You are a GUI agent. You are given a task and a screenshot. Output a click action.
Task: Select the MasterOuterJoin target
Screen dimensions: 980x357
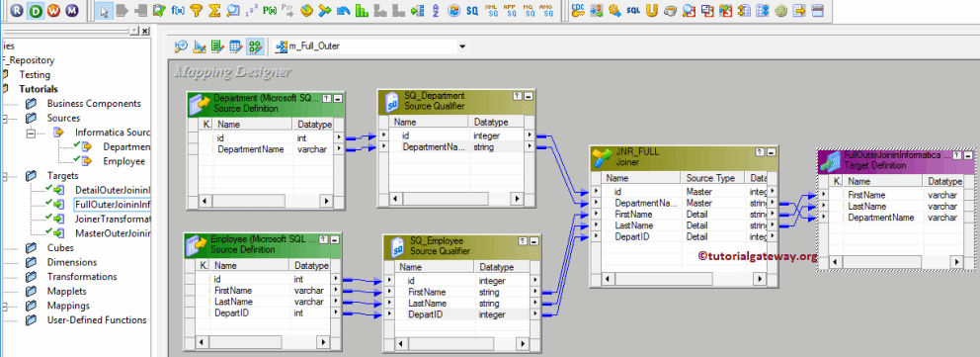(113, 233)
